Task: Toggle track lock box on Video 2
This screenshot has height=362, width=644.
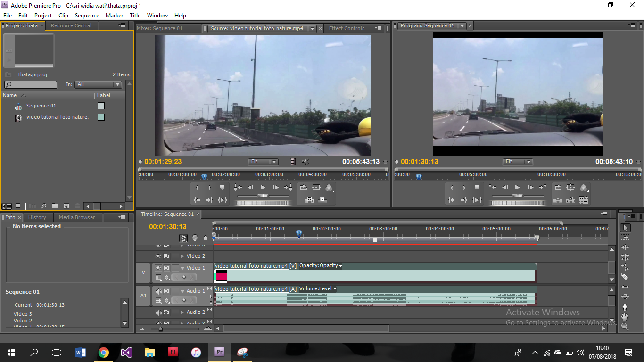Action: tap(175, 256)
